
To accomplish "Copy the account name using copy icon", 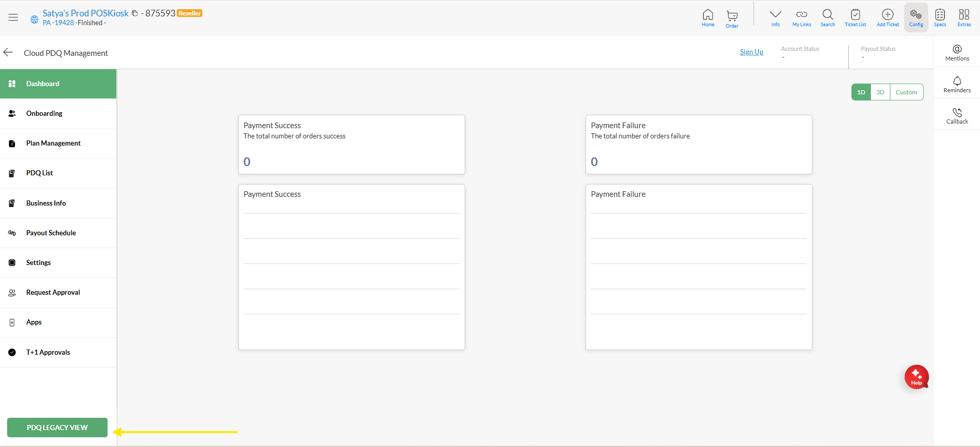I will coord(135,13).
